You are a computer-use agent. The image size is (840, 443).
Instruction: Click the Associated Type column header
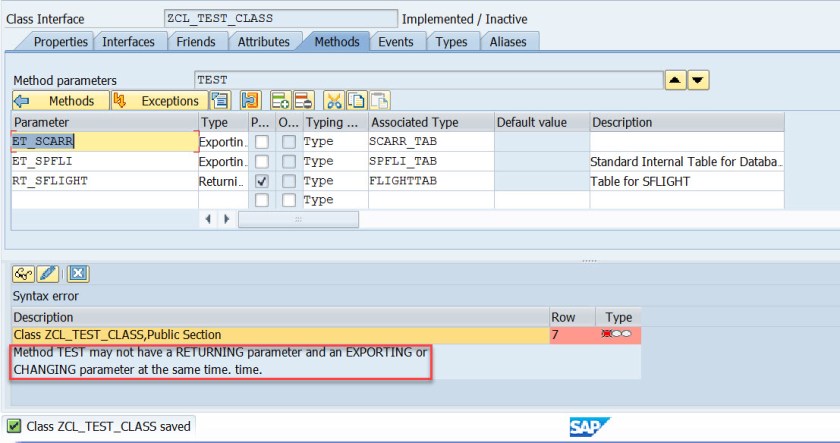pos(431,122)
